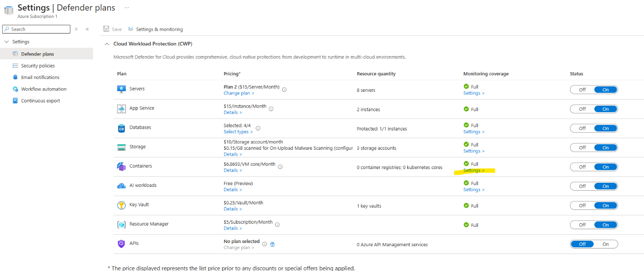Screen dimensions: 644x271
Task: Click the sidebar Search input field
Action: coord(36,29)
